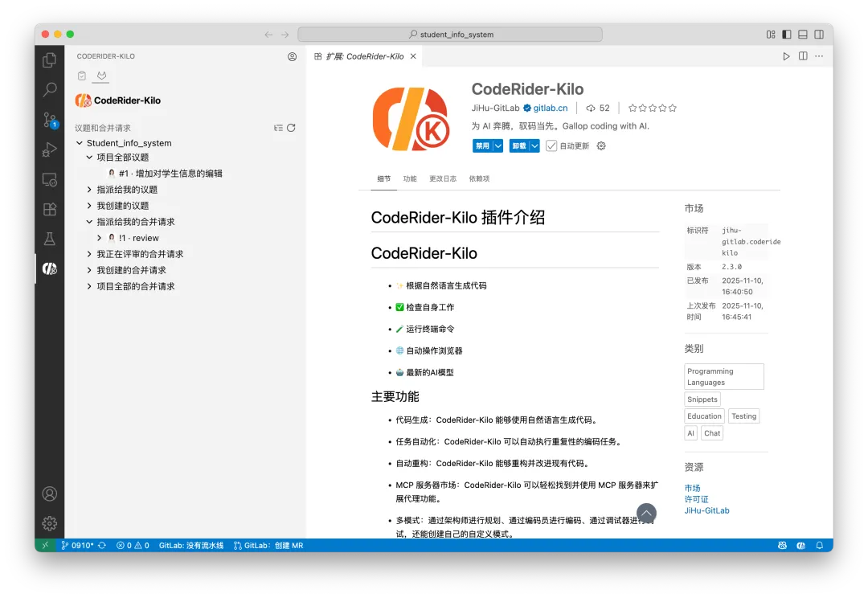This screenshot has height=598, width=868.
Task: Open the 禁用 button dropdown arrow
Action: [x=497, y=145]
